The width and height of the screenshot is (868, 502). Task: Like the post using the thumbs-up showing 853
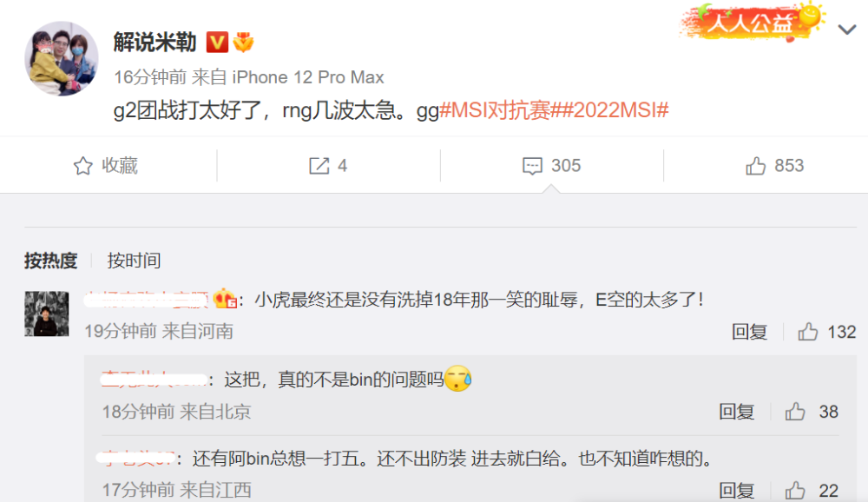tap(756, 166)
